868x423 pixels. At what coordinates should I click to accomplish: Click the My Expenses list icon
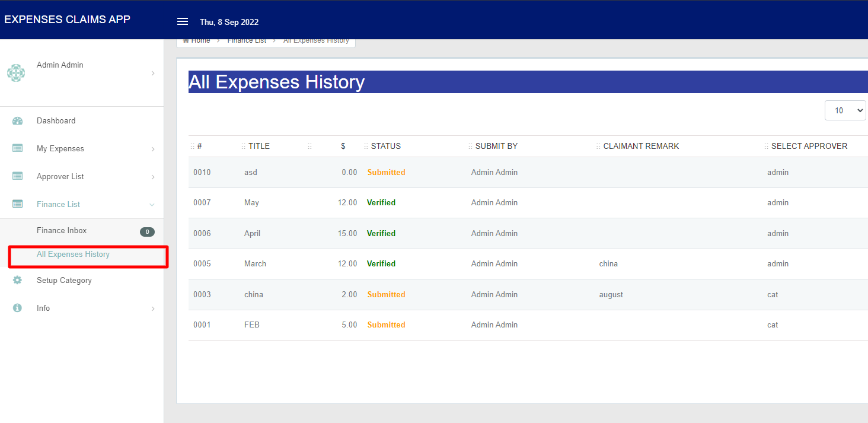tap(17, 149)
